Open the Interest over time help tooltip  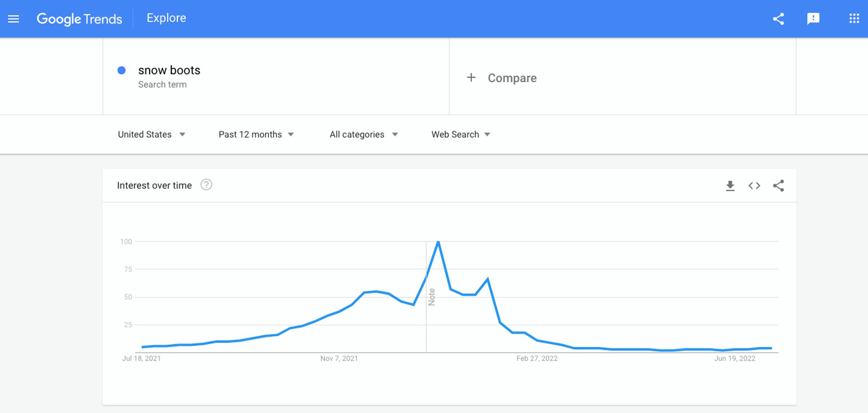point(206,185)
